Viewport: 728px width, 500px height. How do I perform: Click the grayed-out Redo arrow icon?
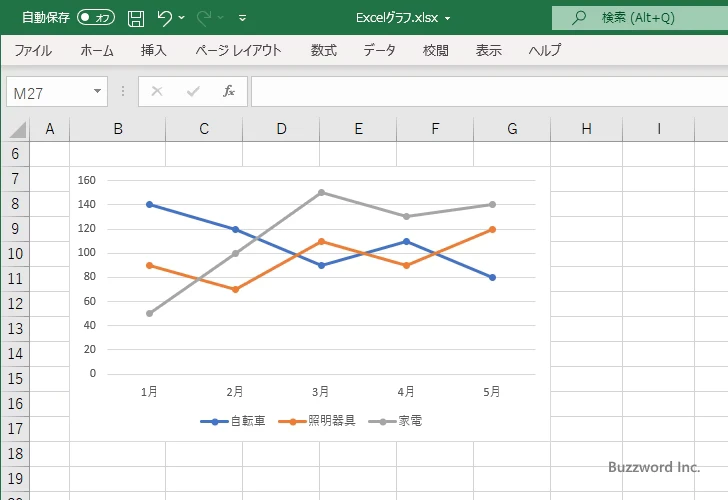203,18
